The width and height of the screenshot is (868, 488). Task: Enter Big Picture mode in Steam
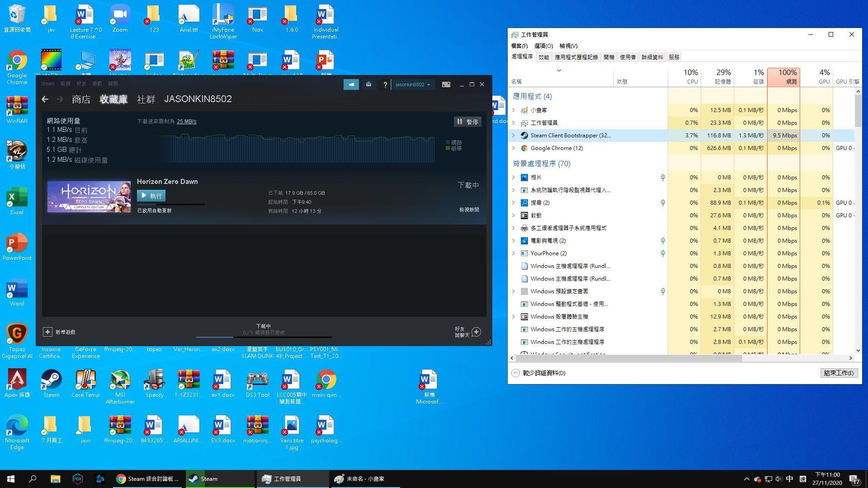point(446,84)
